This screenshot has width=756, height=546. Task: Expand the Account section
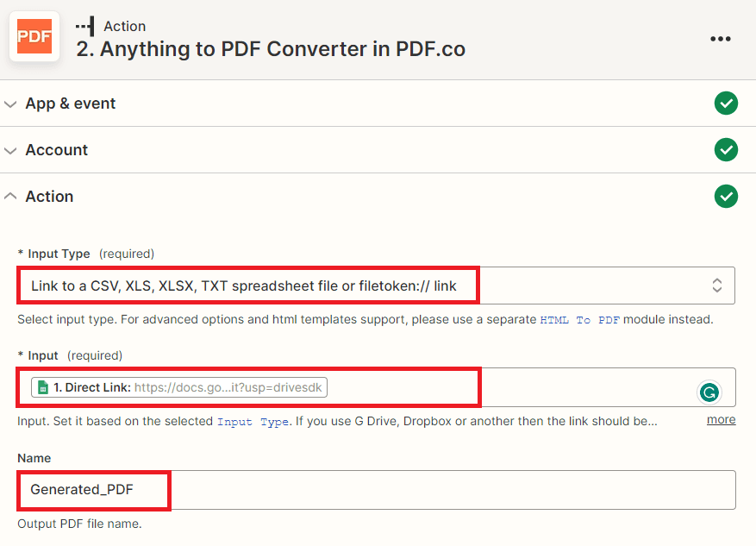pyautogui.click(x=9, y=149)
